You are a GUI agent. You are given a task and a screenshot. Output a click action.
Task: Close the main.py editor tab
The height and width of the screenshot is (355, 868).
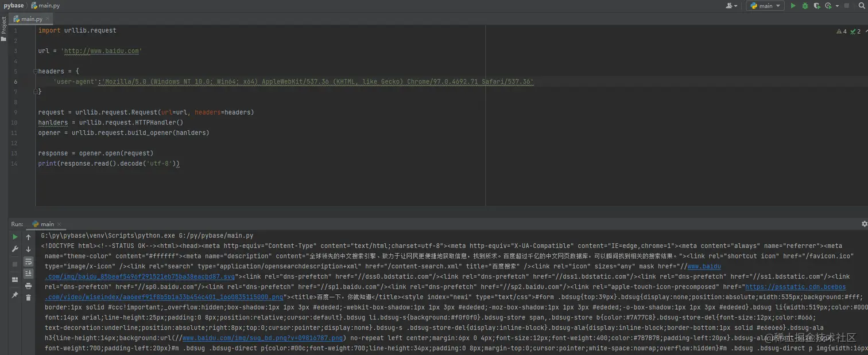(x=47, y=19)
